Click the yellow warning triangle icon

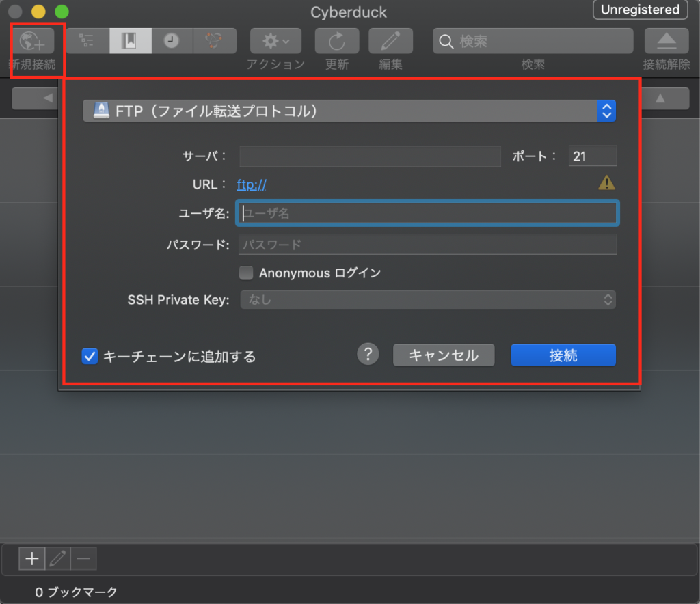[607, 183]
